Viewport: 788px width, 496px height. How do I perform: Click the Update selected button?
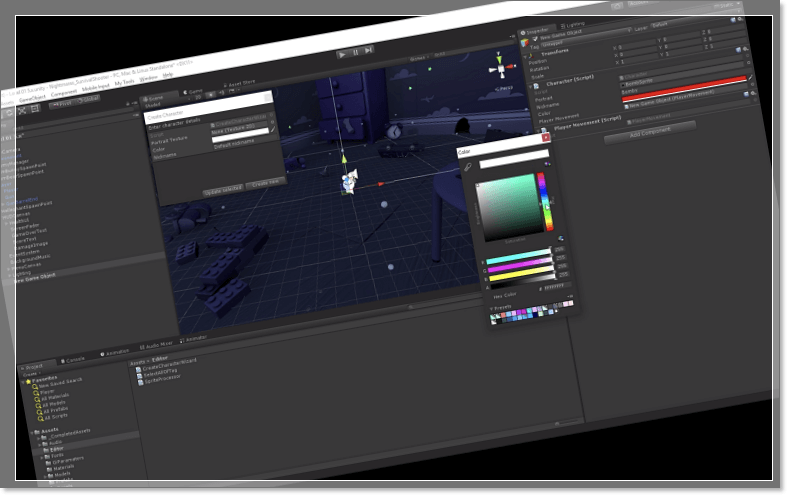[x=223, y=190]
